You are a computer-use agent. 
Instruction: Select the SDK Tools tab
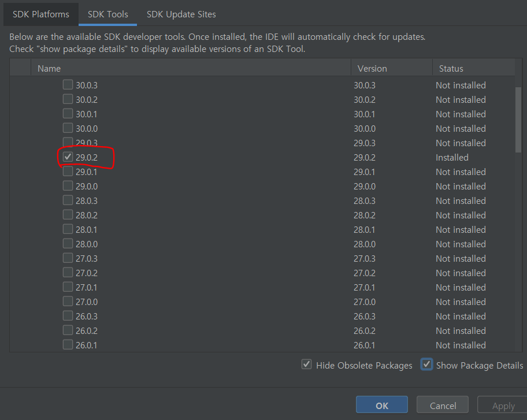coord(108,14)
